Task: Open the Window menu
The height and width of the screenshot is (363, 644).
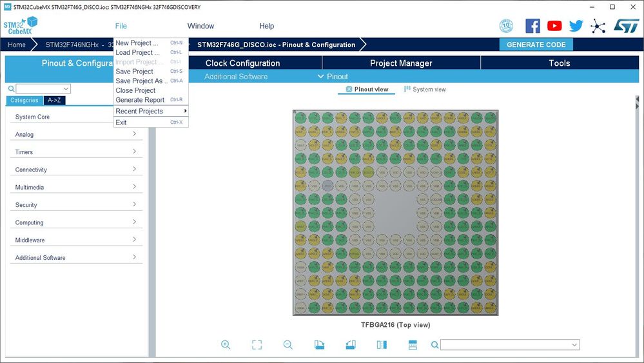Action: [x=200, y=26]
